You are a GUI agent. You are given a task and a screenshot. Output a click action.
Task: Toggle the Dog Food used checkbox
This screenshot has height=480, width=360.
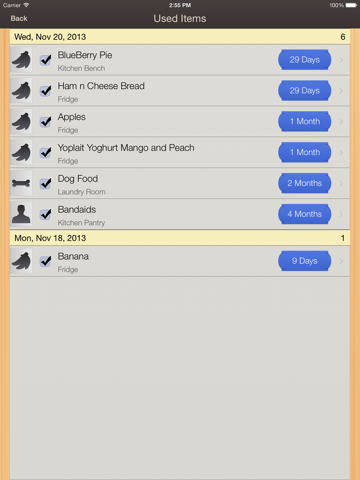[x=46, y=183]
